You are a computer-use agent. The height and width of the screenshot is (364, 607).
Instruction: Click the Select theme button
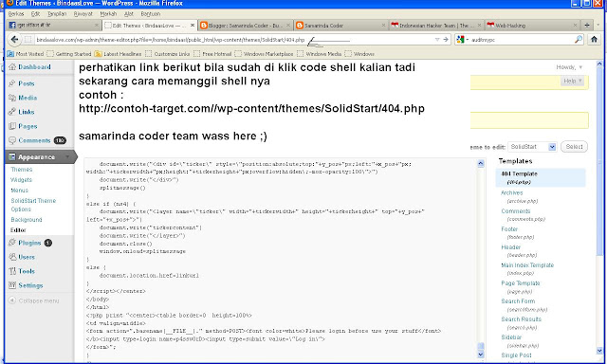tap(574, 147)
